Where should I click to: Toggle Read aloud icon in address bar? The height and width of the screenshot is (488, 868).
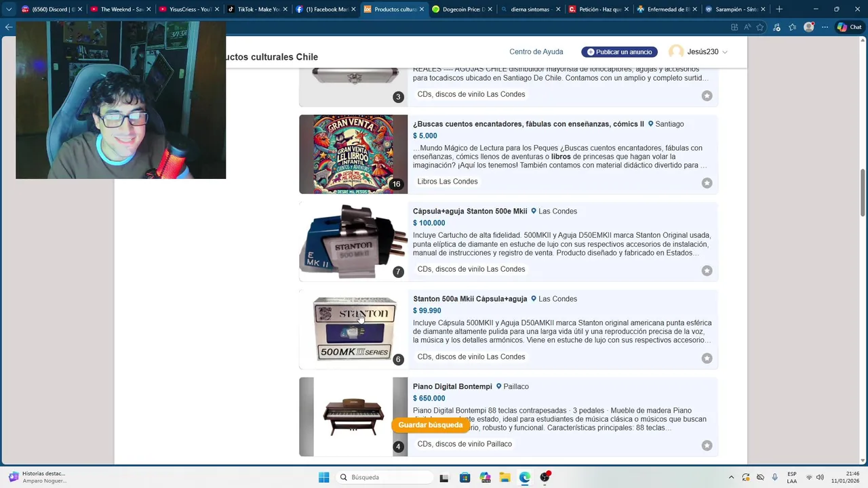(x=747, y=27)
